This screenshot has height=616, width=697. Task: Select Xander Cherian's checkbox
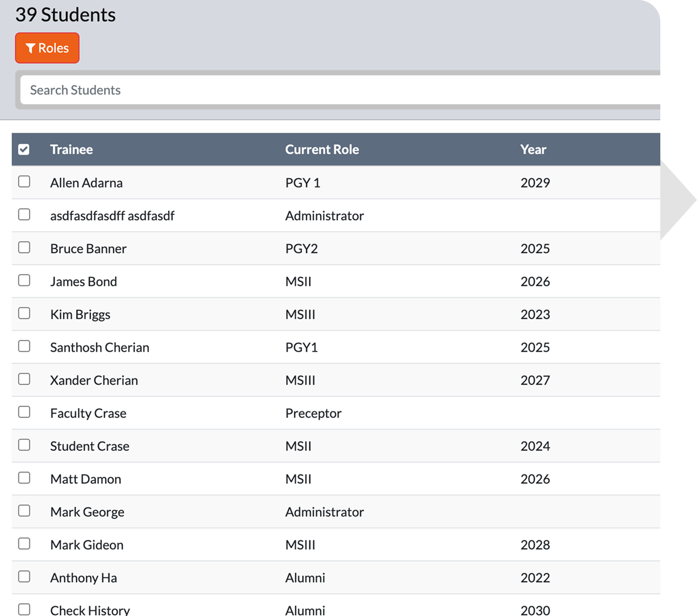click(x=24, y=379)
